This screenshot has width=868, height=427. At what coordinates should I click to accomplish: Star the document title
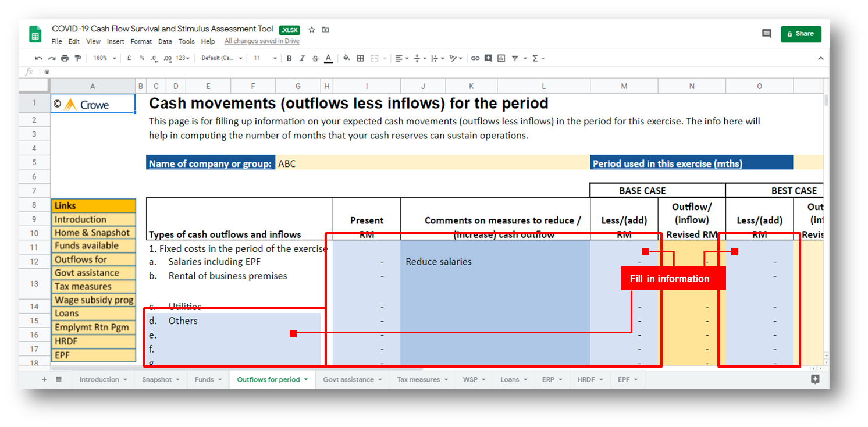312,30
